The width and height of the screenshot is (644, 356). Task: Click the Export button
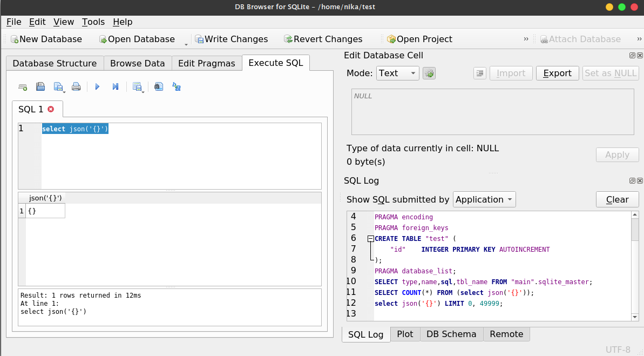point(557,73)
